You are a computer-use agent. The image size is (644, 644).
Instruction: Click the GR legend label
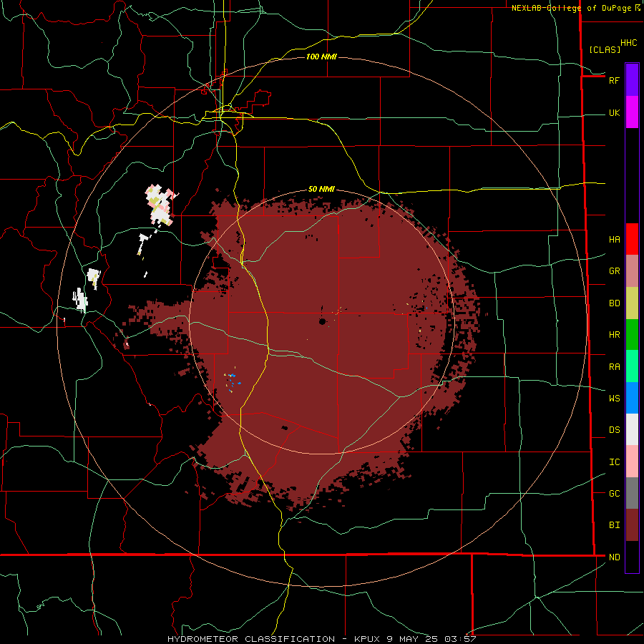[x=614, y=271]
